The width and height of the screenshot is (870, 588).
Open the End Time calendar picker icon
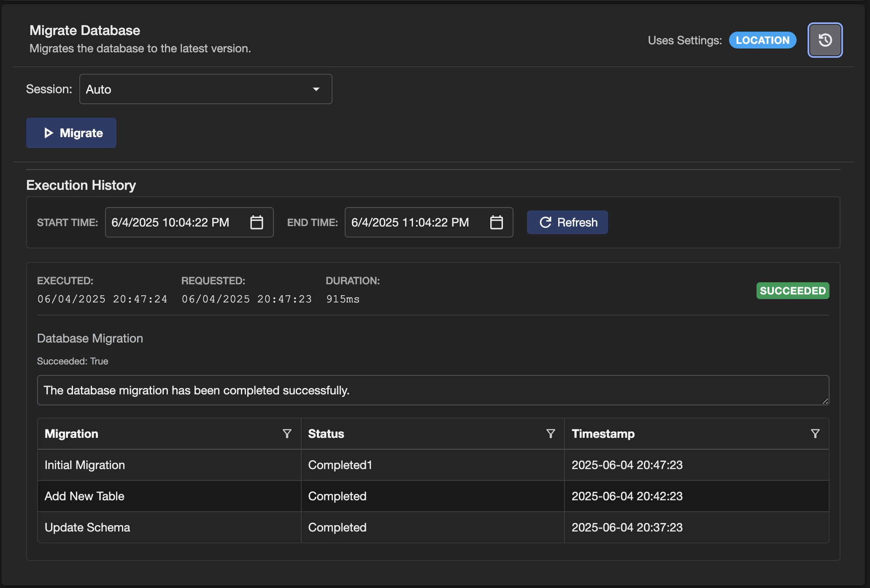[496, 222]
